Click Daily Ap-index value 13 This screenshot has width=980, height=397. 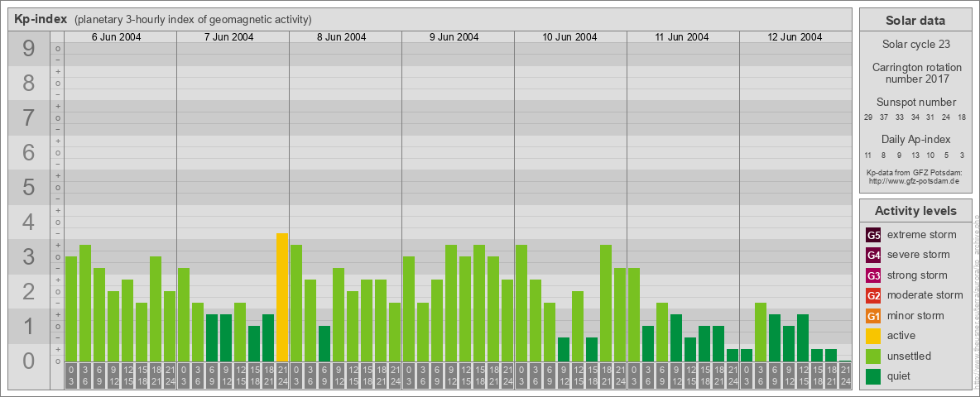(x=915, y=155)
